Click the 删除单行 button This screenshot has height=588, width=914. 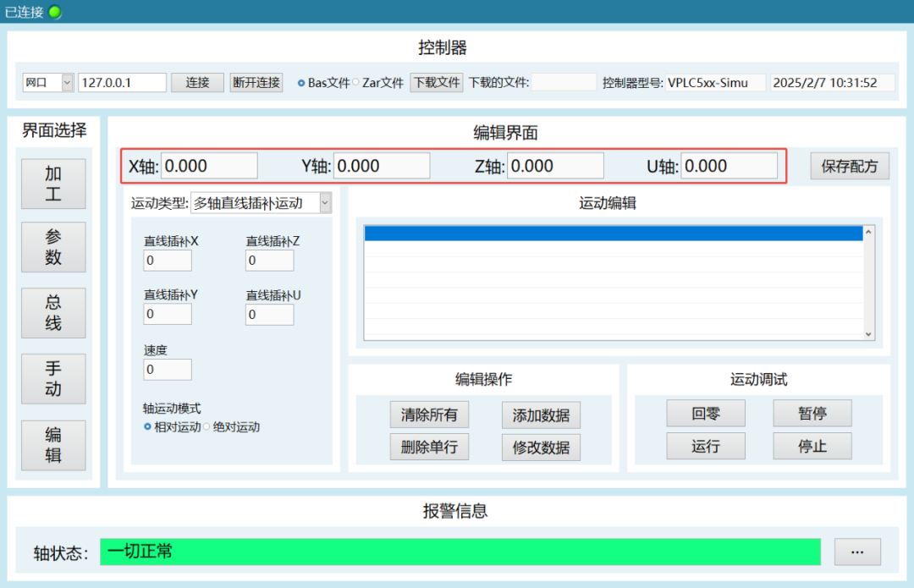click(x=430, y=447)
